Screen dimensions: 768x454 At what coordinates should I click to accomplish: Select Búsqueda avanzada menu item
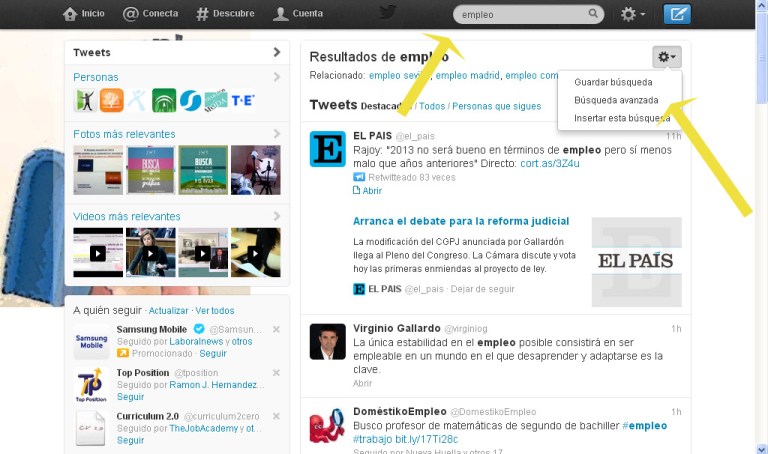click(616, 100)
